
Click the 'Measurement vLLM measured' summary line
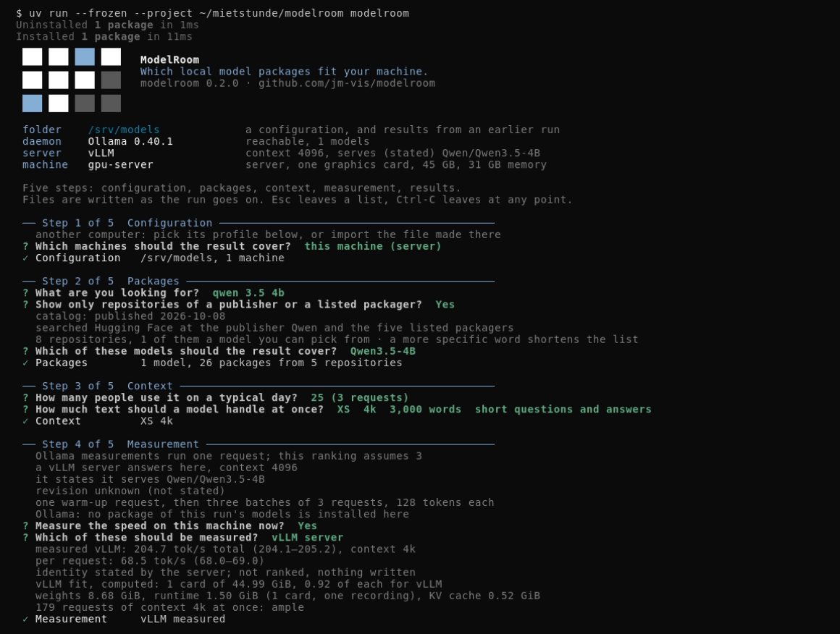coord(124,619)
